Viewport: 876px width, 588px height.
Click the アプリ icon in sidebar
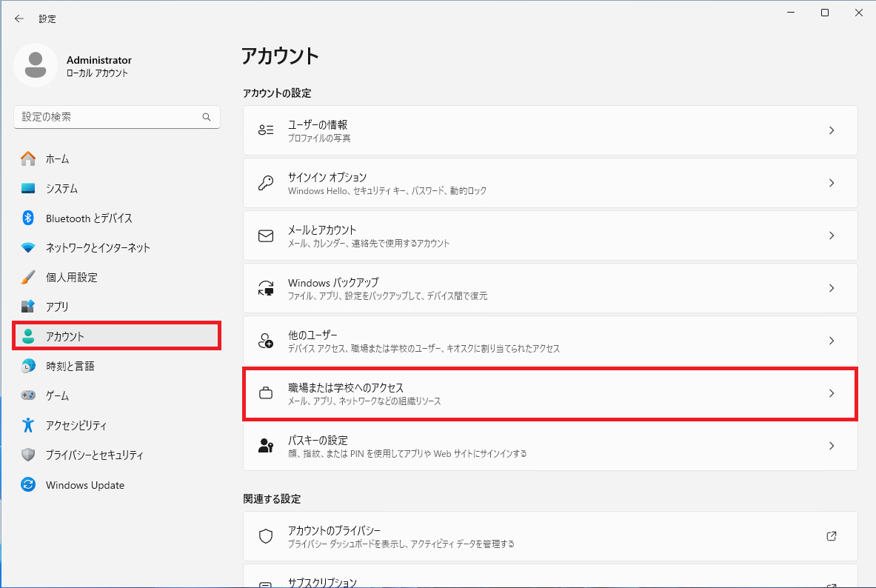(x=28, y=307)
